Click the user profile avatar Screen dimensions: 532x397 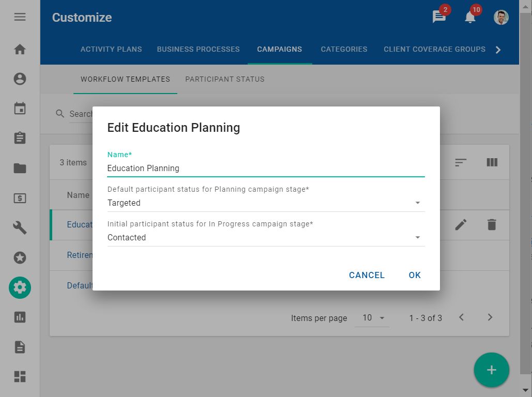501,18
